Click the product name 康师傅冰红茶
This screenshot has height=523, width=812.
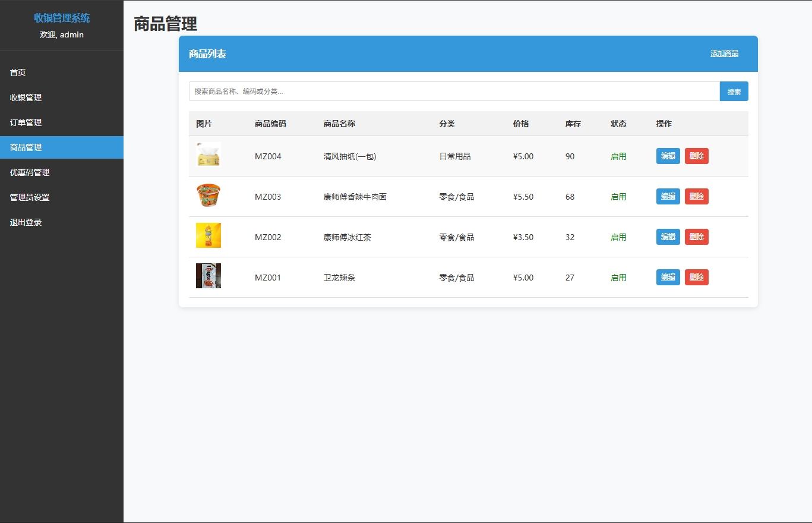pos(347,237)
